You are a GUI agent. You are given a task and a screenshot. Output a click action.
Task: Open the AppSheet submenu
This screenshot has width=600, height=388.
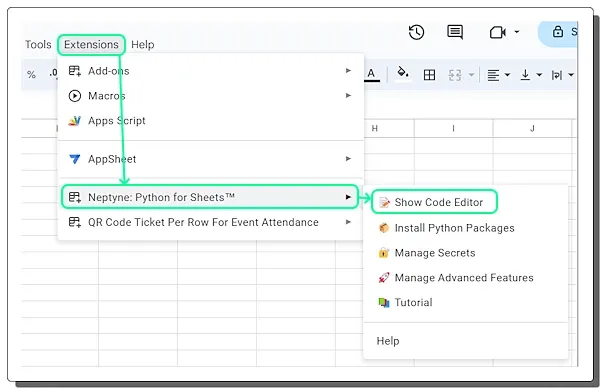point(210,159)
